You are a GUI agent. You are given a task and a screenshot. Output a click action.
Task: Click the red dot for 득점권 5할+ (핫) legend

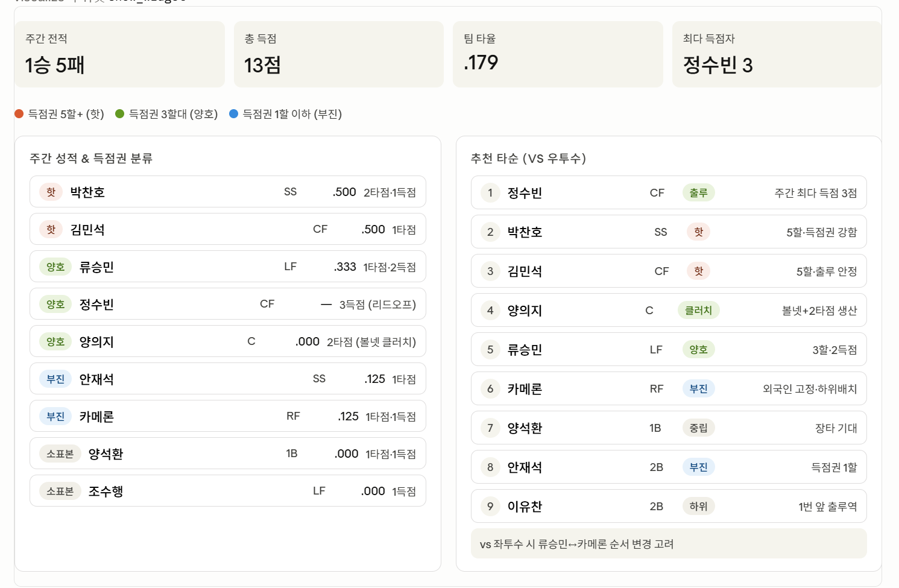19,114
